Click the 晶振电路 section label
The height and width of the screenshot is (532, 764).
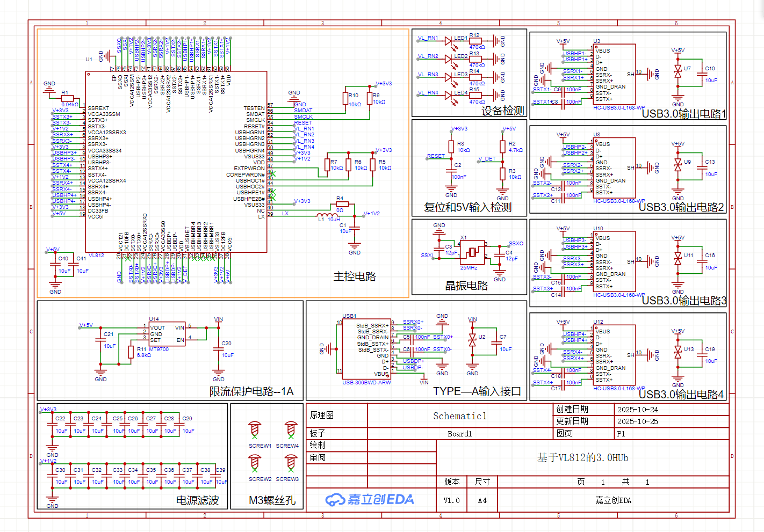pyautogui.click(x=466, y=286)
